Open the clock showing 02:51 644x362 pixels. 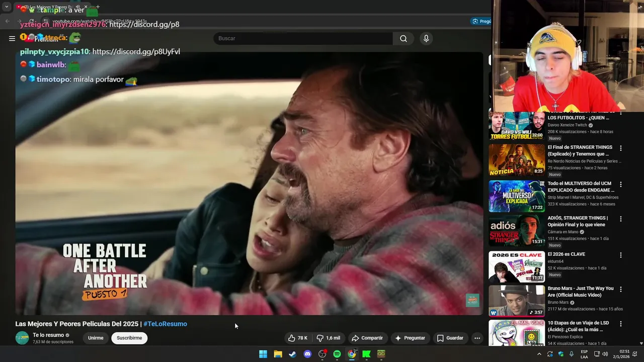click(621, 354)
